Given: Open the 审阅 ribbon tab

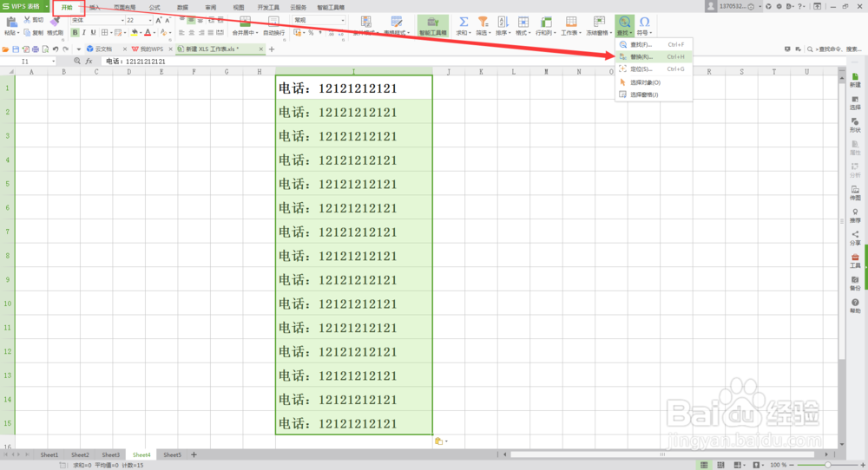Looking at the screenshot, I should (x=211, y=7).
